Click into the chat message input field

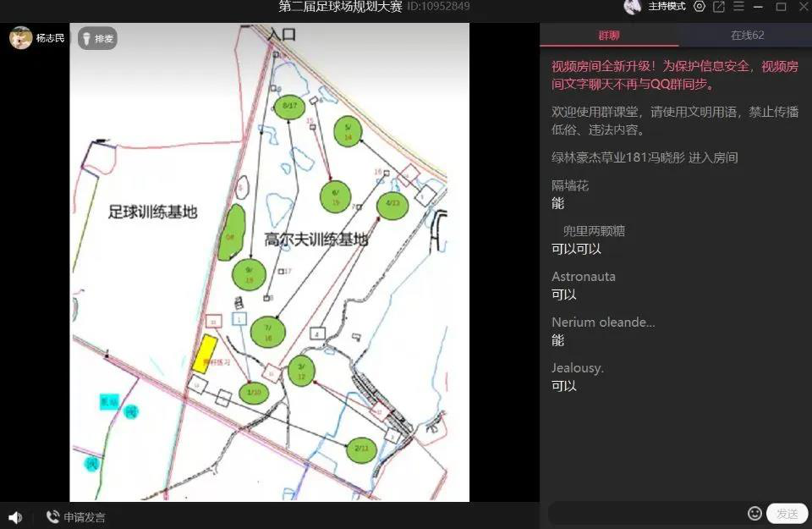coord(647,514)
